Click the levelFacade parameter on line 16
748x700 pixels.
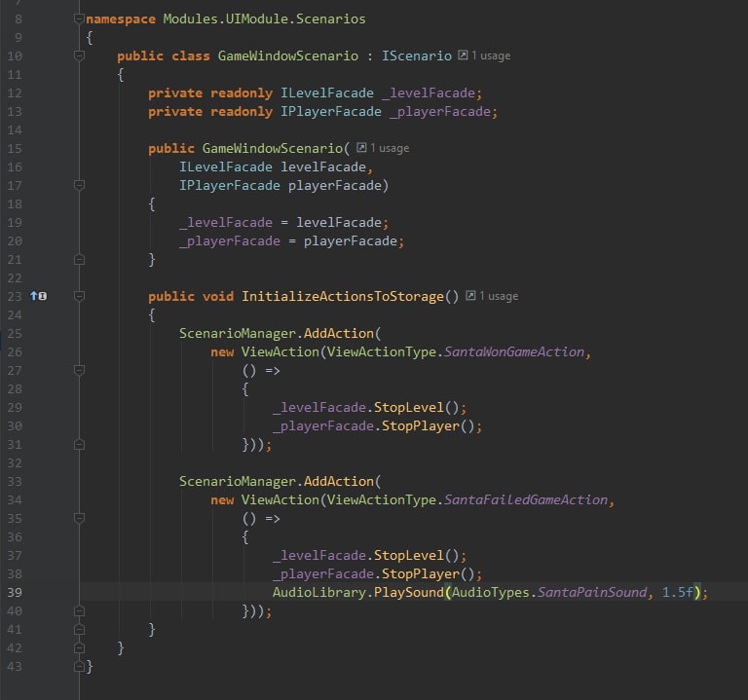coord(323,166)
